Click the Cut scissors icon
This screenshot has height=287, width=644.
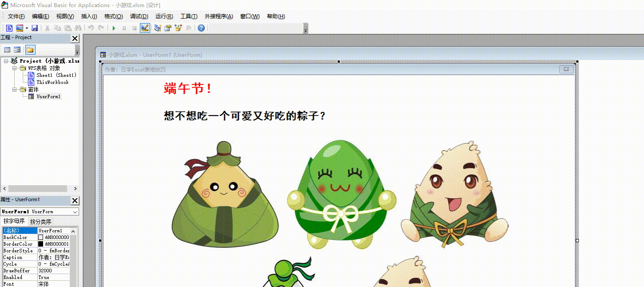click(x=48, y=28)
